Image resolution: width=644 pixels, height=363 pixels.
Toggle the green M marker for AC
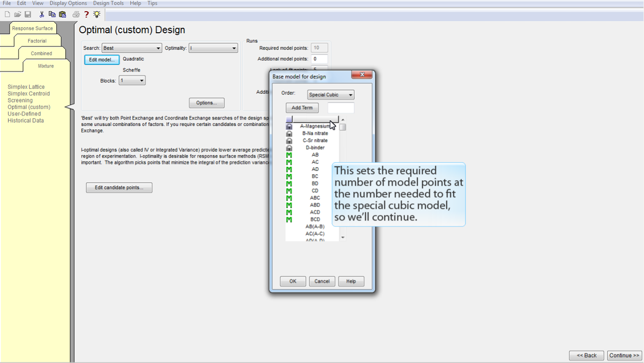[289, 162]
